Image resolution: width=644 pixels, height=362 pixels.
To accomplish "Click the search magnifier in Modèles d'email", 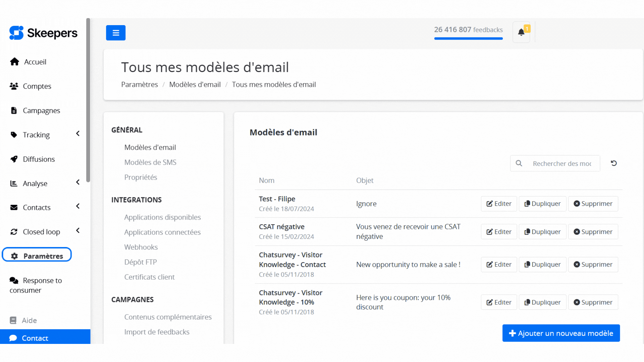I will pos(519,163).
